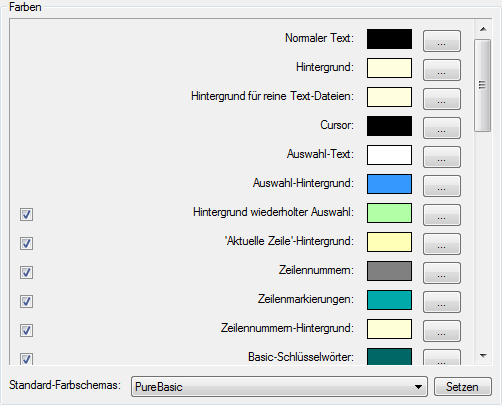Open color picker button beside Hintergrund
This screenshot has height=406, width=502.
point(442,70)
